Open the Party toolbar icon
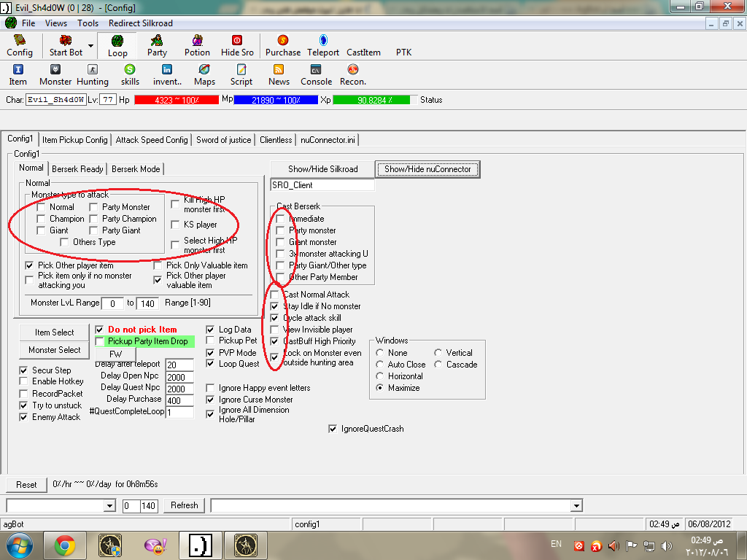The width and height of the screenshot is (747, 560). pos(157,46)
